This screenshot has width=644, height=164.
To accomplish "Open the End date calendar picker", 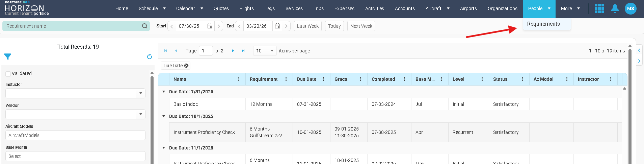I will pyautogui.click(x=277, y=26).
